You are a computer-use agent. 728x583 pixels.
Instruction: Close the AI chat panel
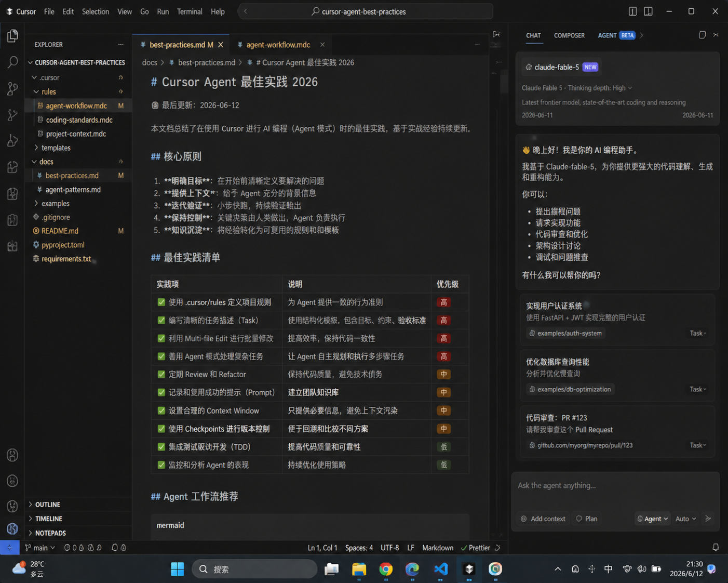tap(716, 35)
